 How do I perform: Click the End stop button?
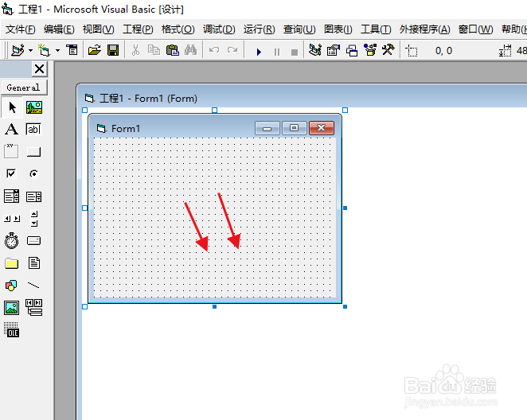click(295, 52)
